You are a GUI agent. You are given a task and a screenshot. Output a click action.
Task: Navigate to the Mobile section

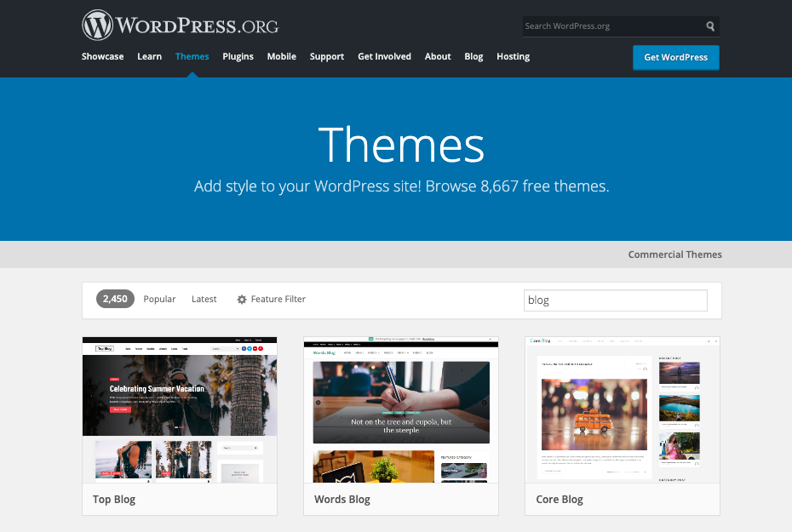pyautogui.click(x=281, y=57)
